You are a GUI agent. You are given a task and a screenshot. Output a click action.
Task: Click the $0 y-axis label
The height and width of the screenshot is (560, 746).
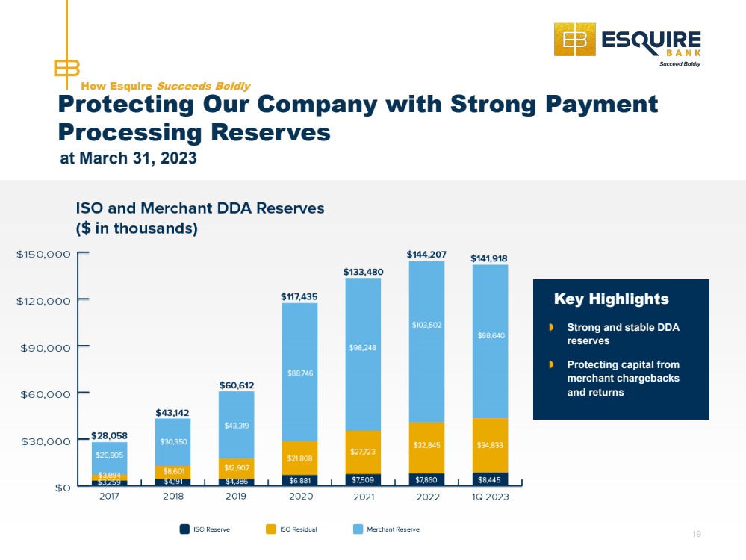[x=63, y=488]
